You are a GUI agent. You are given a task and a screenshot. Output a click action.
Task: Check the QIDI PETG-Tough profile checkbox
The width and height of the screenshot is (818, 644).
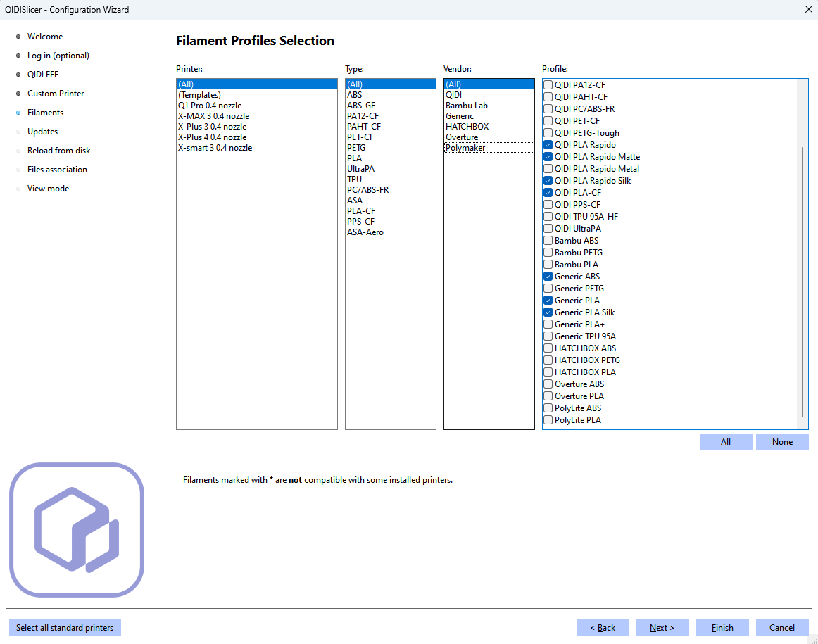click(548, 133)
